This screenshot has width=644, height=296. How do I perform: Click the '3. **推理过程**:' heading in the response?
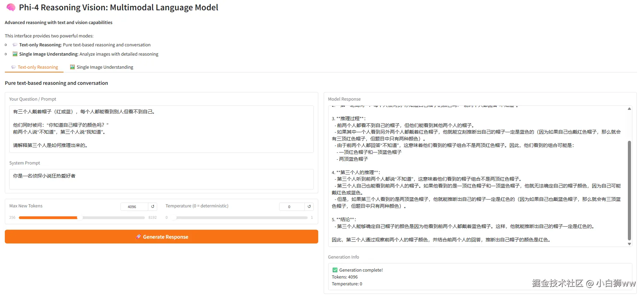[349, 118]
